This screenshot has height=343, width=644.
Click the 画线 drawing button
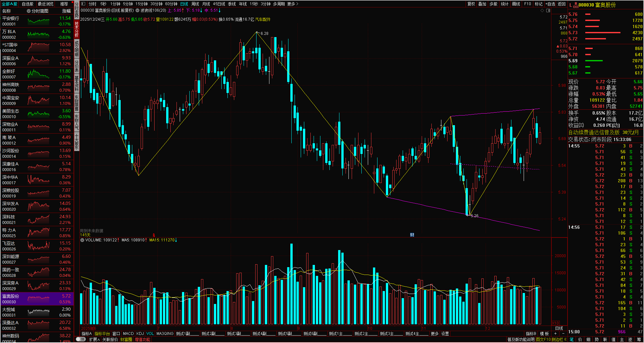(516, 4)
